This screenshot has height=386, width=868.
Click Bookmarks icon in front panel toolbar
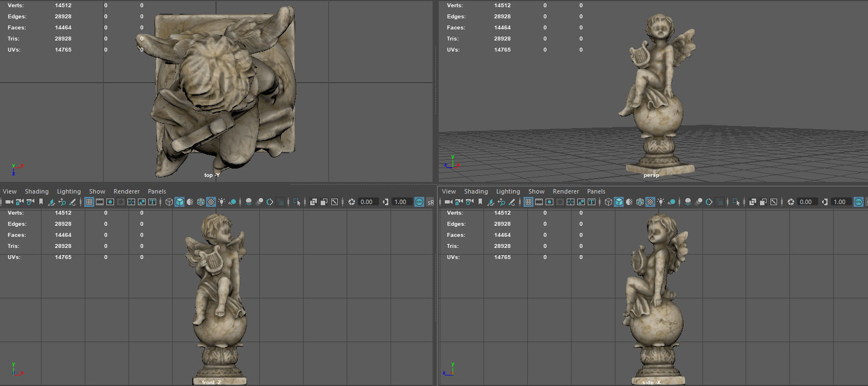coord(40,202)
